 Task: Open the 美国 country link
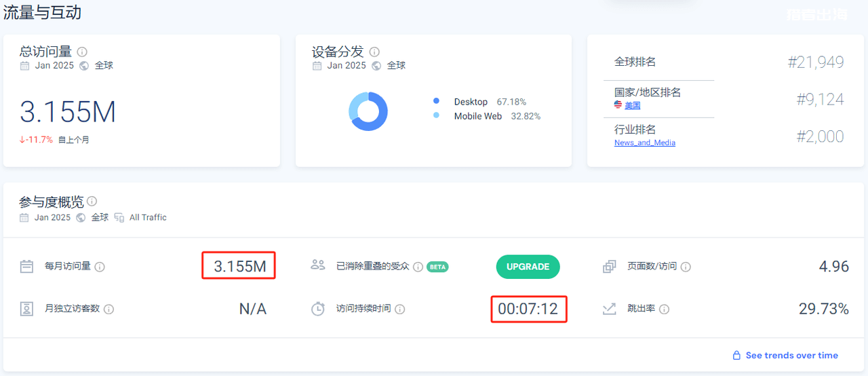pos(633,105)
